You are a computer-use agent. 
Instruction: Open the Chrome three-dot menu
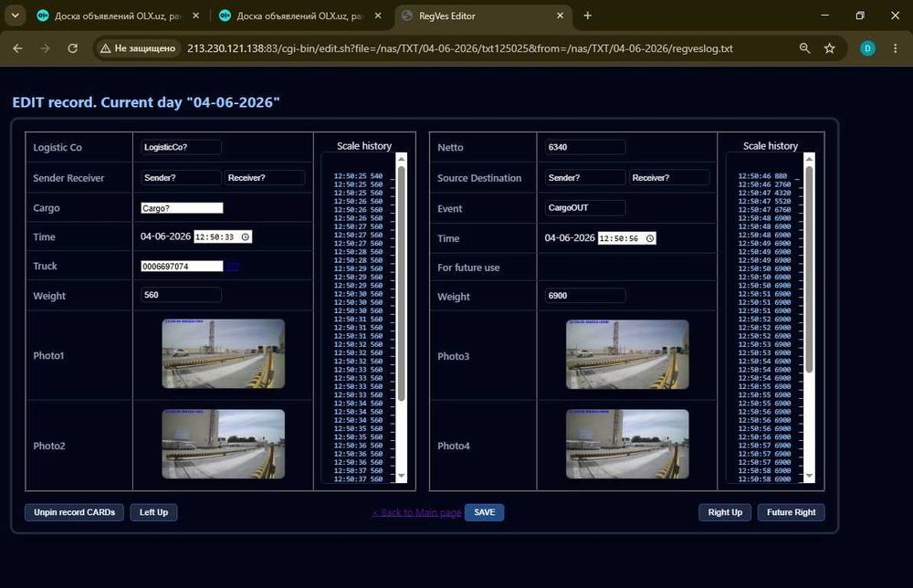pos(896,48)
